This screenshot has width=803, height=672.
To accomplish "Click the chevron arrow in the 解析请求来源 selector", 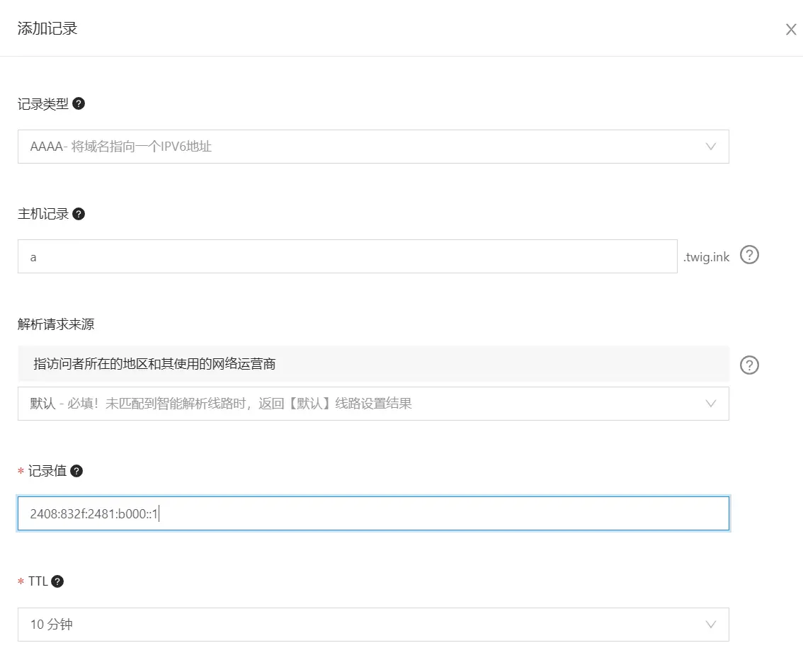I will 711,404.
